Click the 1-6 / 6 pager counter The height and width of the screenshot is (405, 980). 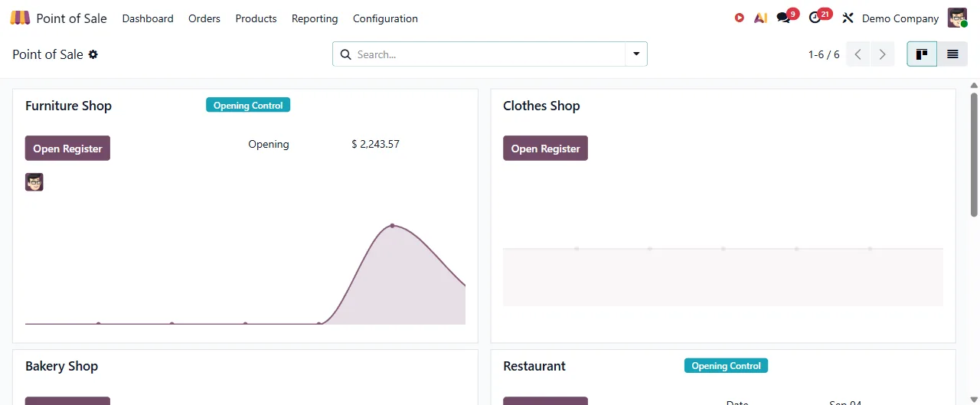coord(824,54)
